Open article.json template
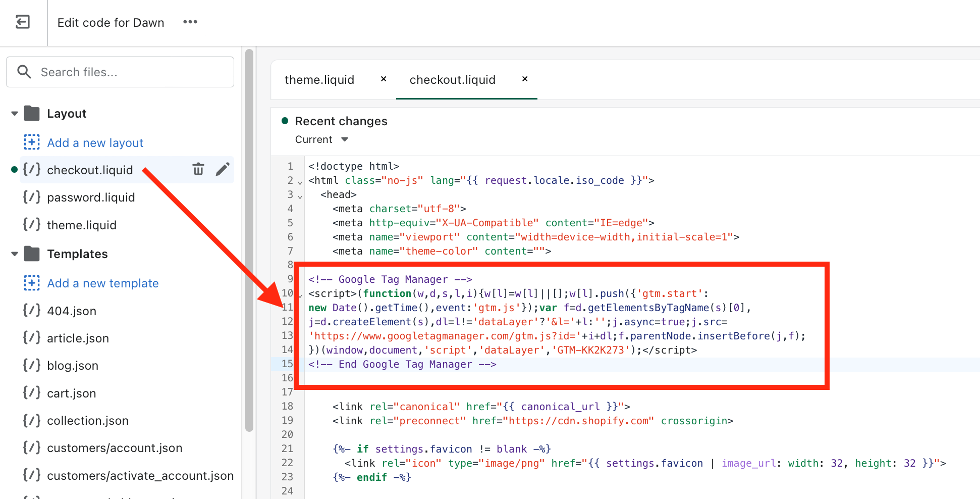Viewport: 980px width, 499px height. coord(78,338)
